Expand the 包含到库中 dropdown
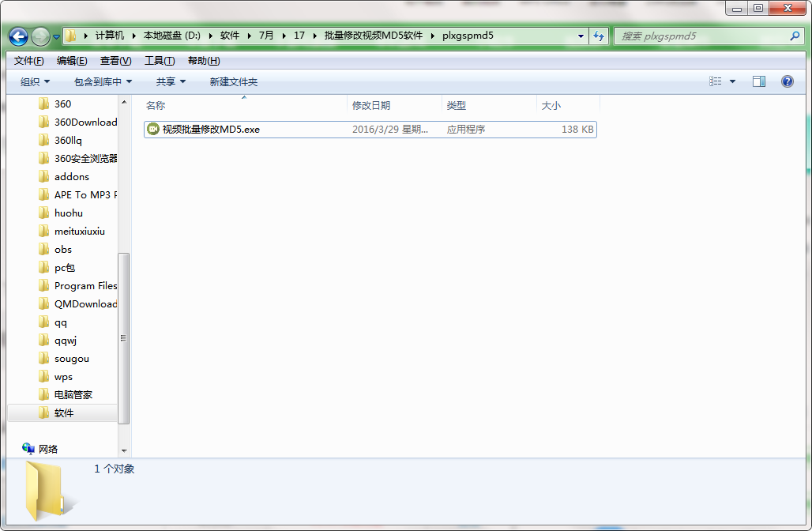This screenshot has width=812, height=531. point(103,82)
